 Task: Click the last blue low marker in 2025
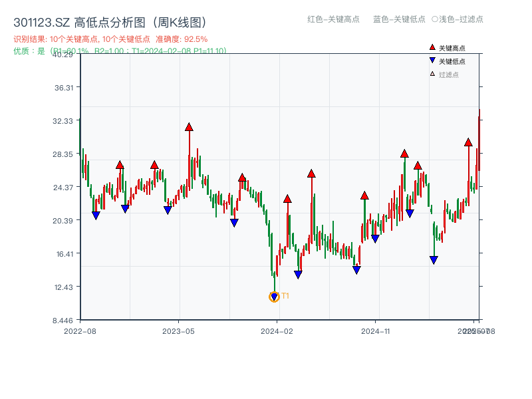[434, 260]
